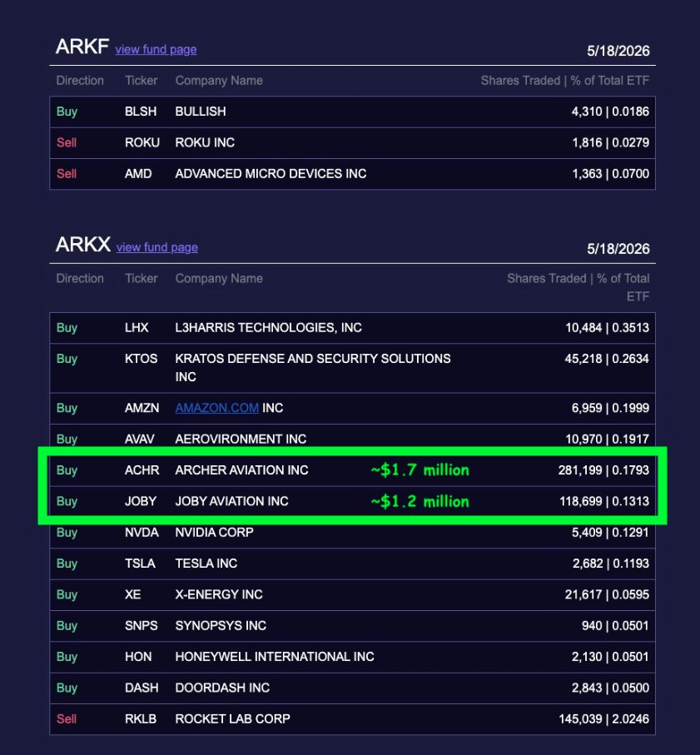Screen dimensions: 700x755
Task: Click the value 940 | 0.0501
Action: [615, 625]
